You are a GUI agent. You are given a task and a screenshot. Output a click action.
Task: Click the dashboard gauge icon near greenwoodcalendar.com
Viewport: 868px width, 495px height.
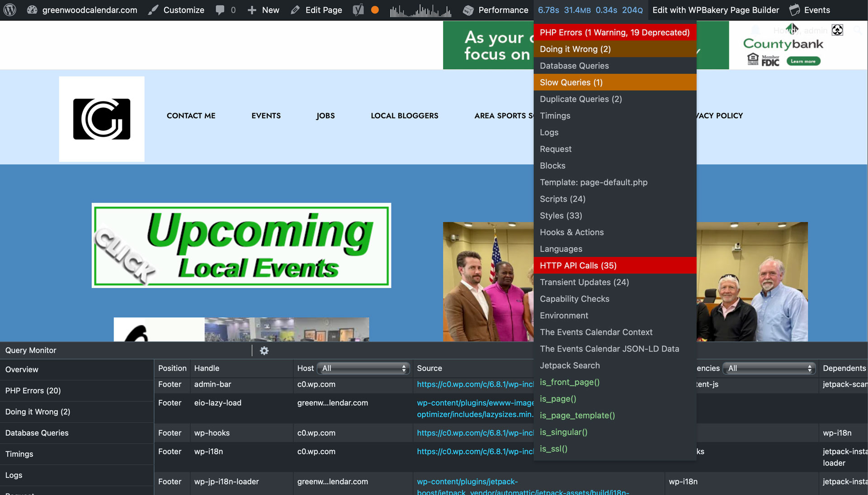click(x=32, y=10)
